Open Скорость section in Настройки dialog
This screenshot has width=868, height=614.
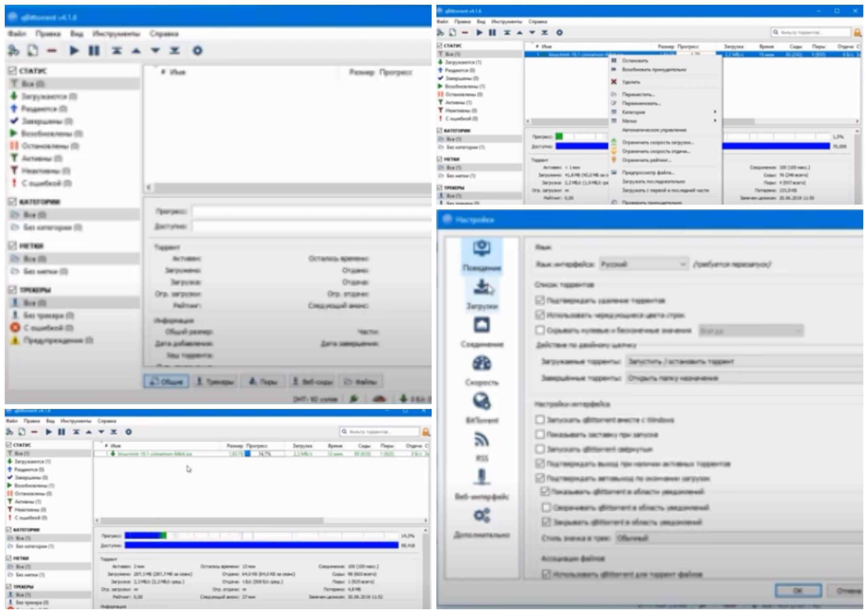coord(482,371)
